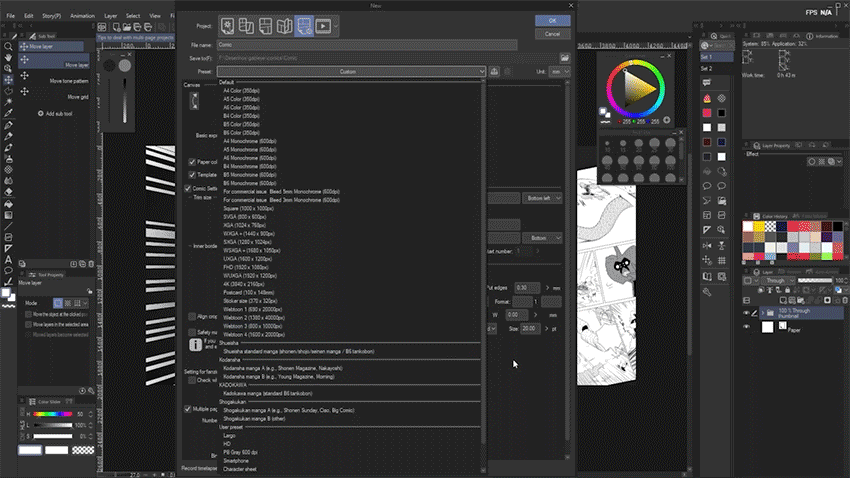Hide the Paper layer with eye icon
Image resolution: width=850 pixels, height=478 pixels.
[747, 327]
